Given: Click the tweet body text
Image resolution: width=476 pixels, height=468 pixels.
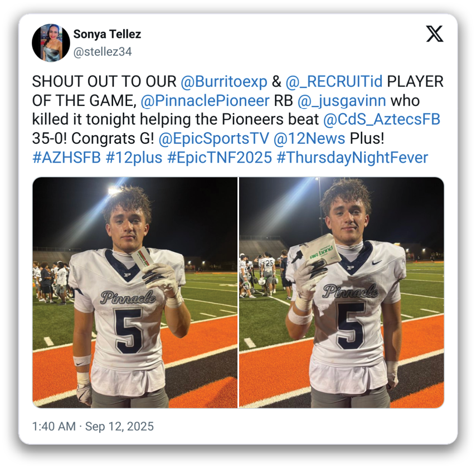Looking at the screenshot, I should click(x=237, y=120).
